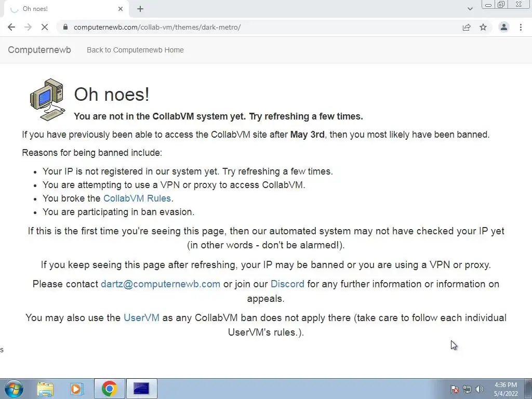Screen dimensions: 532x399
Task: Click 'You are participating in ban evasion.' item
Action: pyautogui.click(x=118, y=212)
